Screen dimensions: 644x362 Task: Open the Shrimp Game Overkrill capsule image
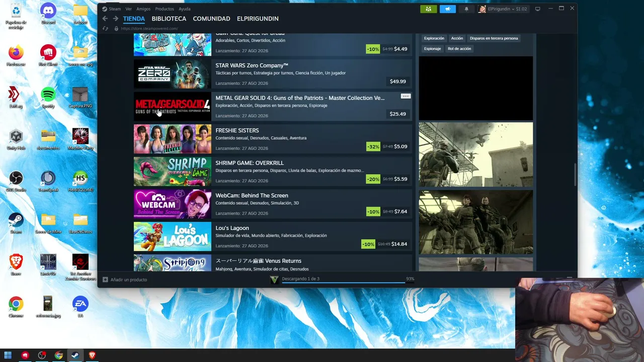point(173,171)
